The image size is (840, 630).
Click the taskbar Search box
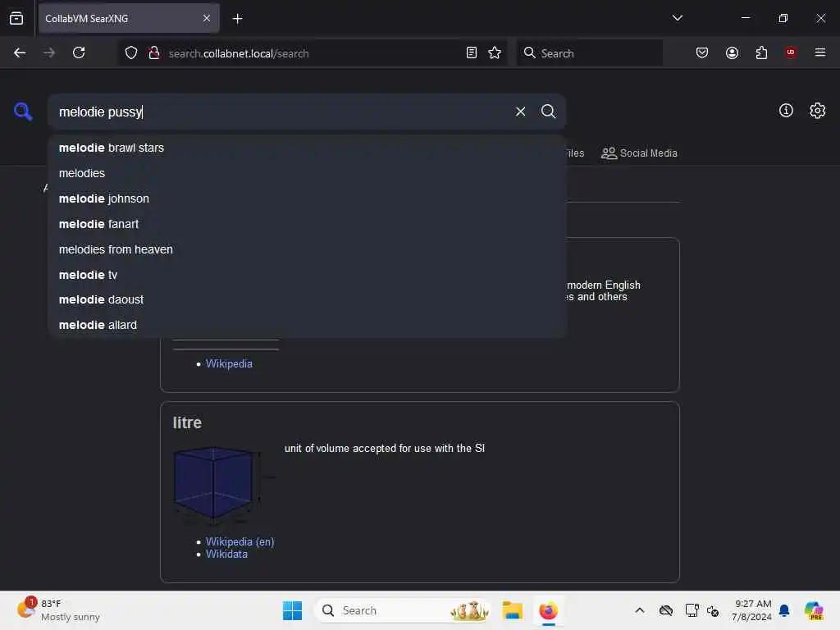[x=403, y=610]
